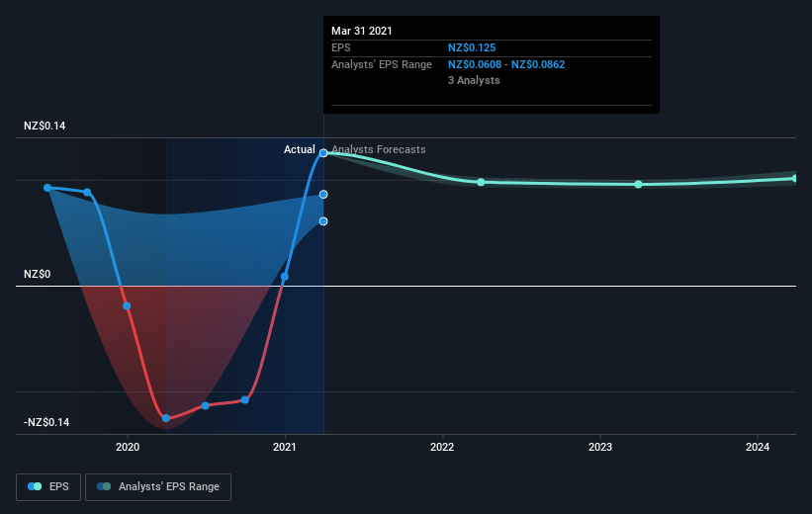Click the -NZ$0.14 y-axis label

click(x=46, y=422)
